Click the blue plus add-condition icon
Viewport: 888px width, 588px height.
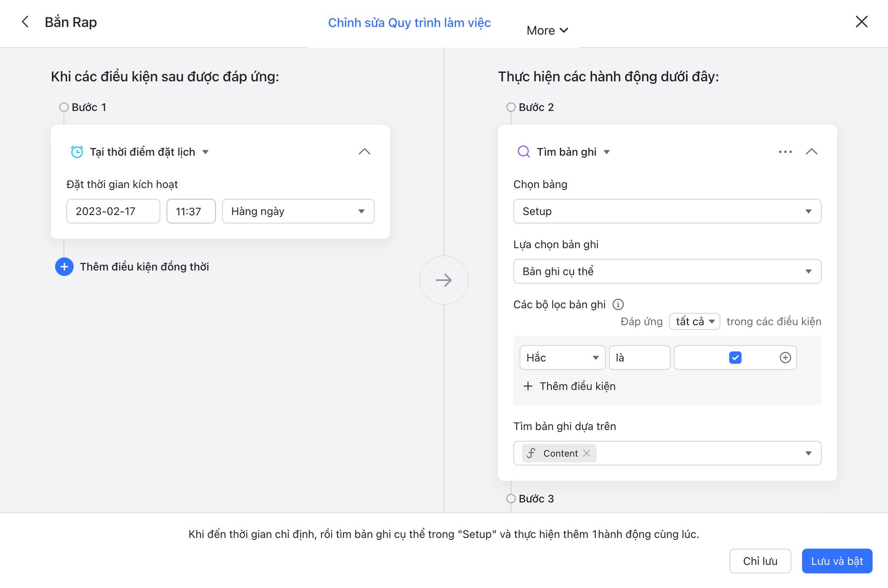(x=64, y=267)
